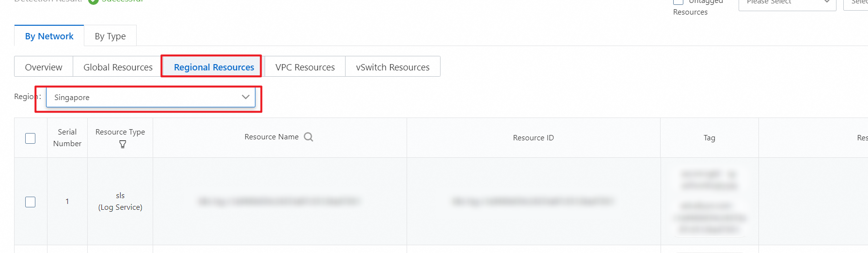Click the Tag column header
This screenshot has height=253, width=868.
709,138
